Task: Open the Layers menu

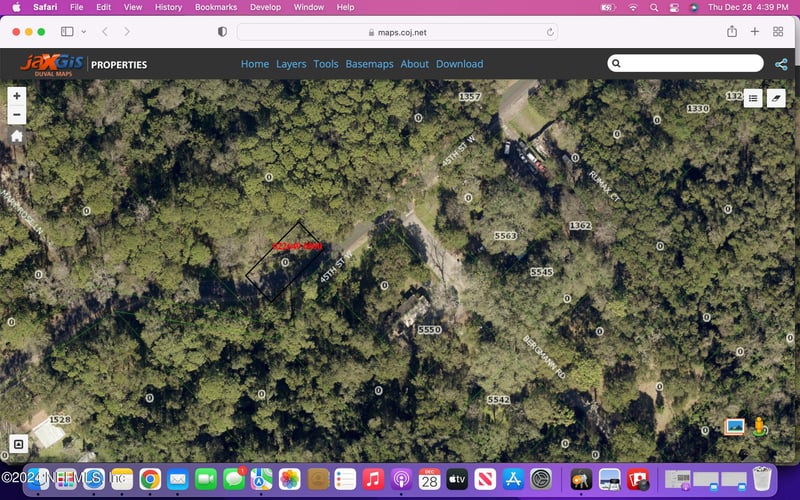Action: click(291, 64)
